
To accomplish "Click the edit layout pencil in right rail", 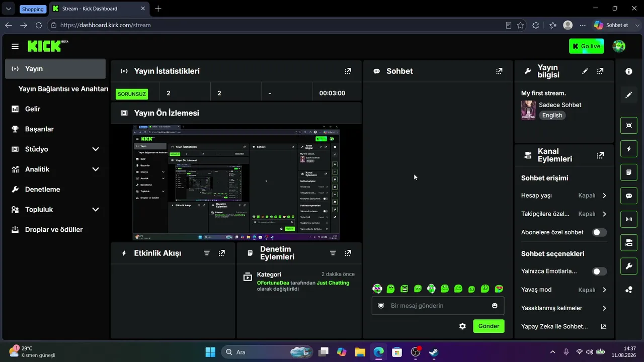I will pyautogui.click(x=629, y=95).
